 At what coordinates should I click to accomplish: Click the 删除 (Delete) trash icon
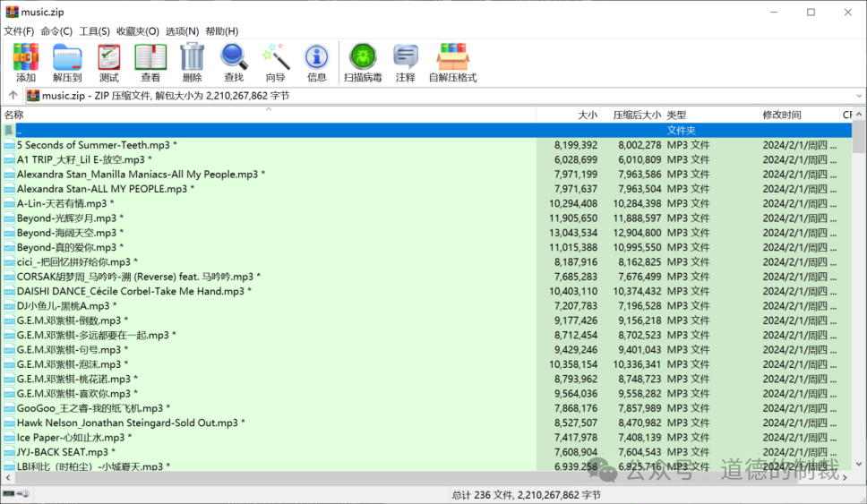[x=192, y=57]
